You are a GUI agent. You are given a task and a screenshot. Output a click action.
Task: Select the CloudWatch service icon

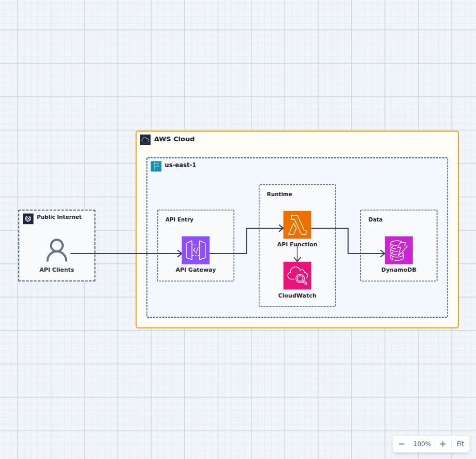click(297, 276)
